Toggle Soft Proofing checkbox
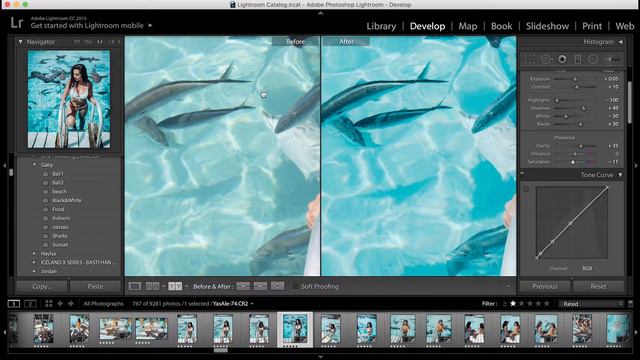The image size is (640, 360). 296,287
